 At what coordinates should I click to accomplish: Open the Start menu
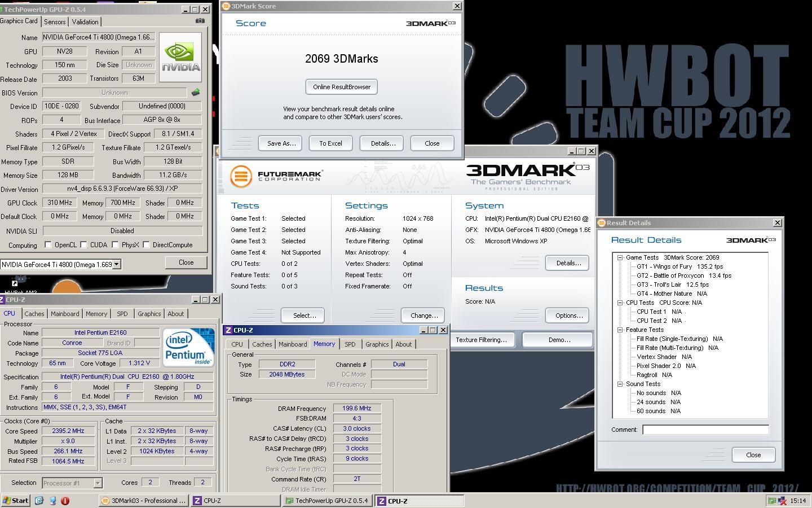[16, 501]
